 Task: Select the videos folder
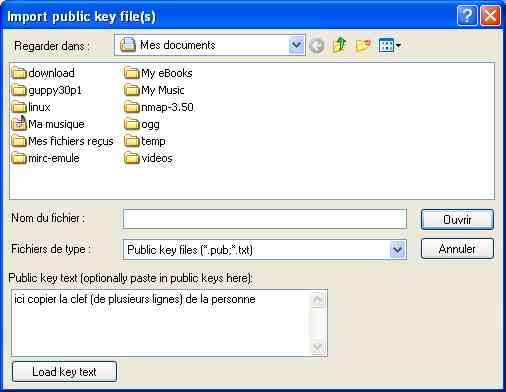148,158
